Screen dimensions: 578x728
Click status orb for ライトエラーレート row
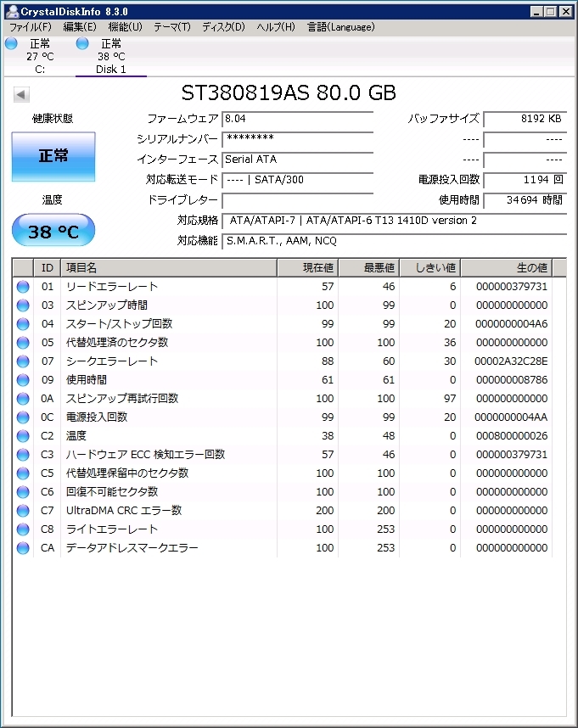tap(23, 529)
